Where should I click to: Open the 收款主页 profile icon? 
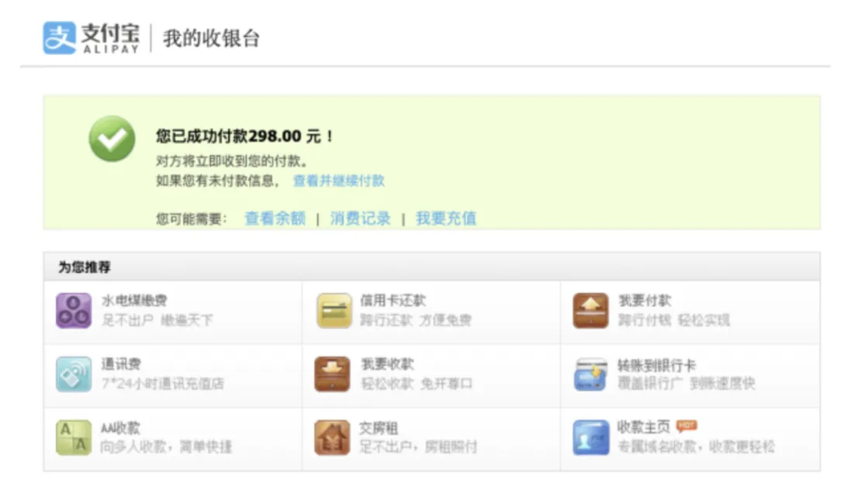591,437
